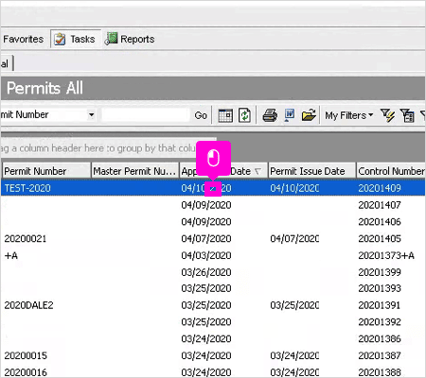Open the Permit Number search field dropdown
The width and height of the screenshot is (426, 378).
click(x=91, y=115)
